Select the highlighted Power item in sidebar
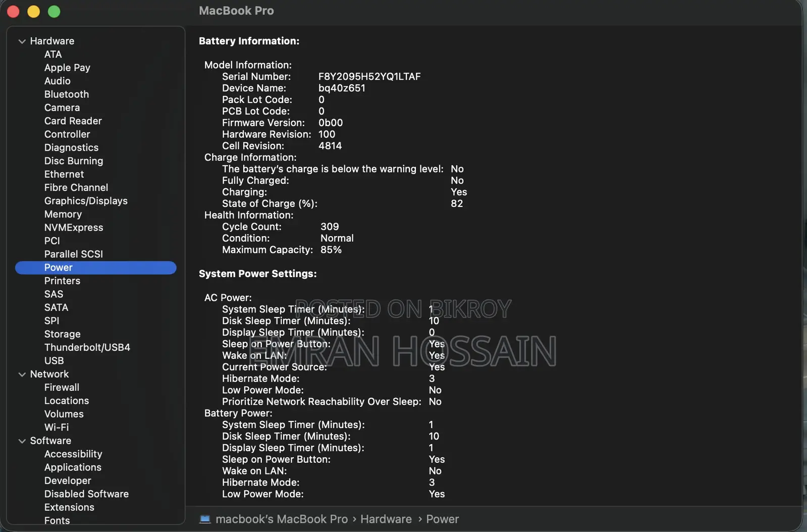The width and height of the screenshot is (807, 532). (x=96, y=268)
